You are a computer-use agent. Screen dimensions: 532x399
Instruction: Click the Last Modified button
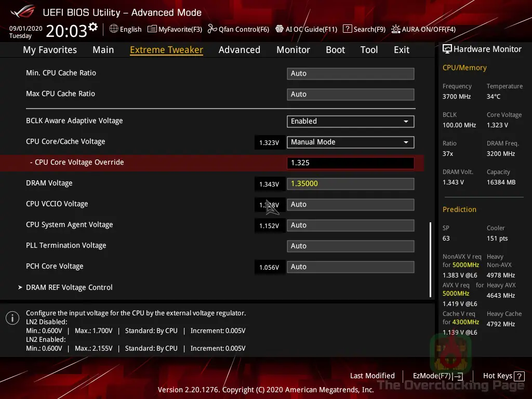point(372,376)
